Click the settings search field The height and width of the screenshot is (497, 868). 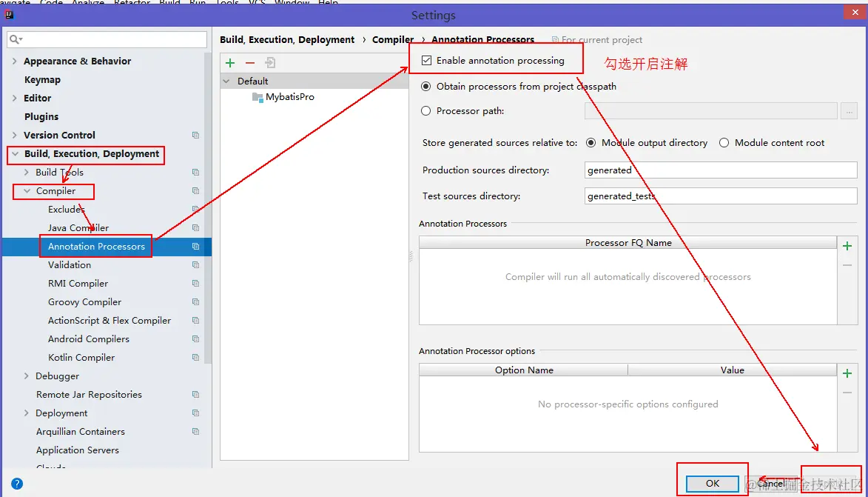(x=107, y=39)
